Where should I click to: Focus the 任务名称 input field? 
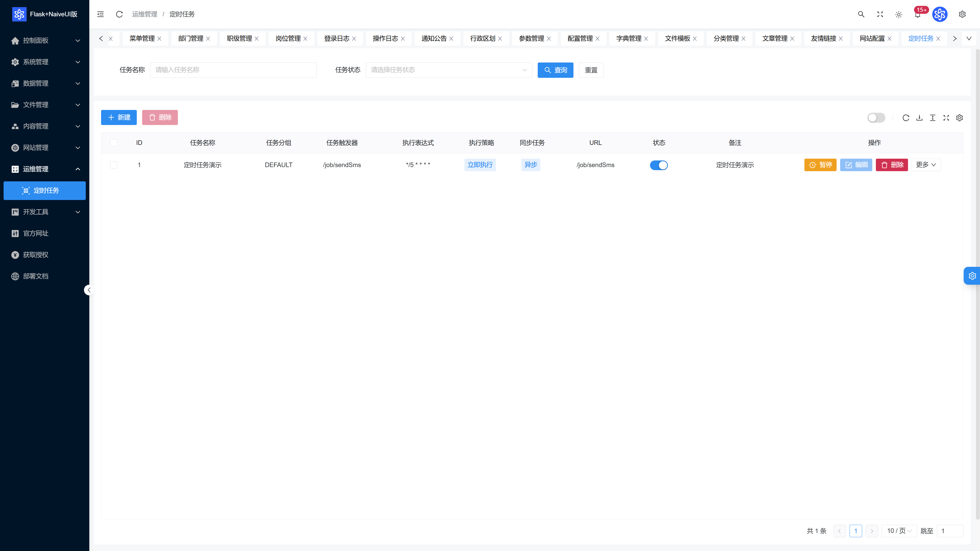click(x=233, y=70)
